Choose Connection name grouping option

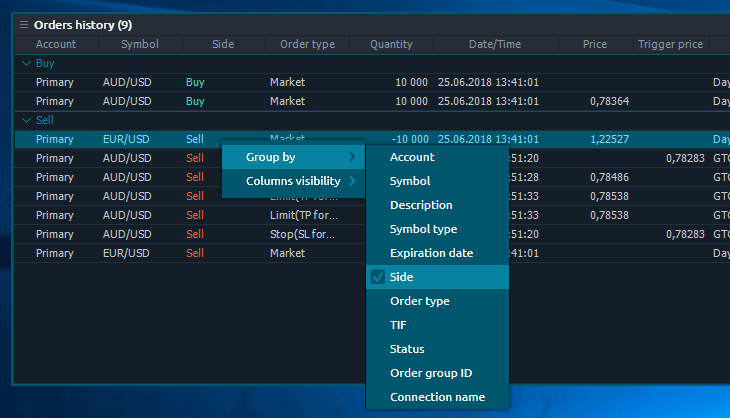point(437,397)
